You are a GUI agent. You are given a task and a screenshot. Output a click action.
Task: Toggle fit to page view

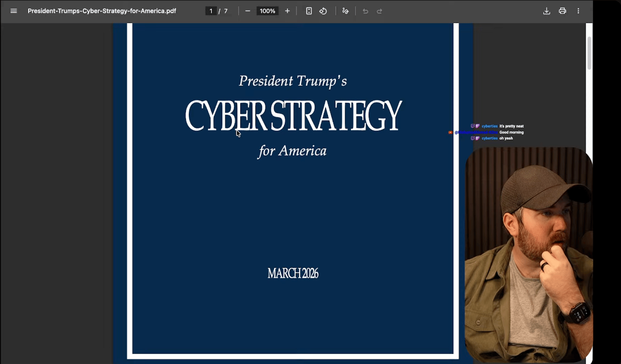pos(309,11)
